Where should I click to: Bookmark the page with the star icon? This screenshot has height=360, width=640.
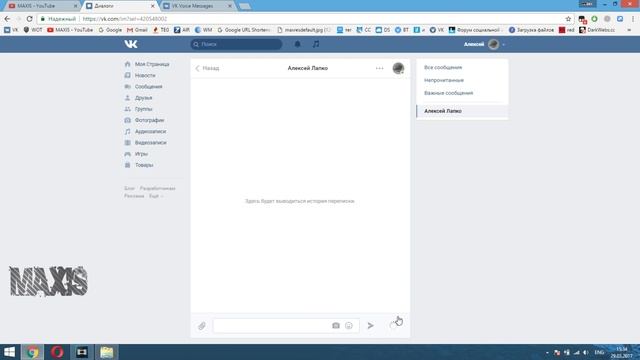point(568,19)
